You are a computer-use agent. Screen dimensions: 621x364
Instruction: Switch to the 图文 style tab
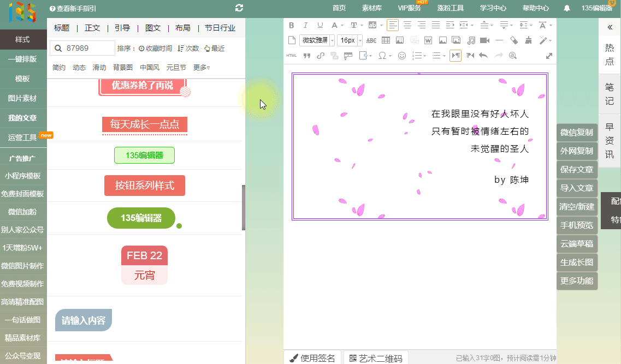pos(153,28)
